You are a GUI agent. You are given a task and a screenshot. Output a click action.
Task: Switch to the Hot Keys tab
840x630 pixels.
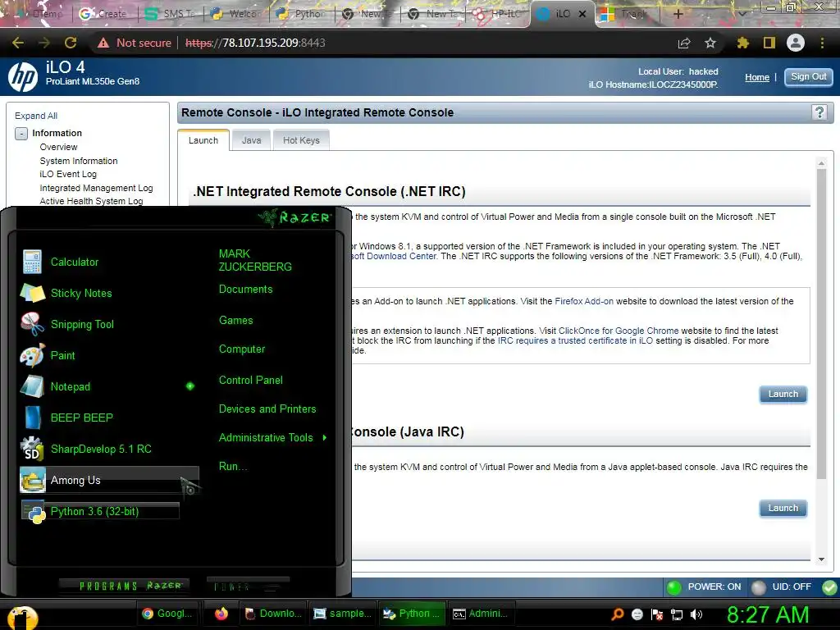point(301,140)
